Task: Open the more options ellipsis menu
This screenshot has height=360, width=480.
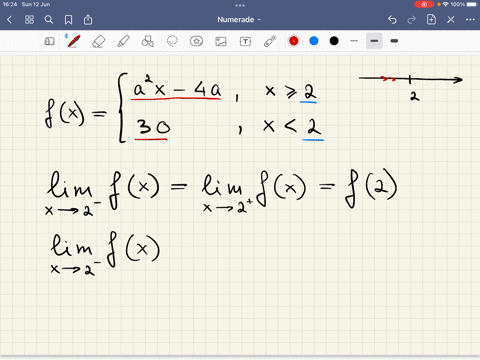Action: pos(470,20)
